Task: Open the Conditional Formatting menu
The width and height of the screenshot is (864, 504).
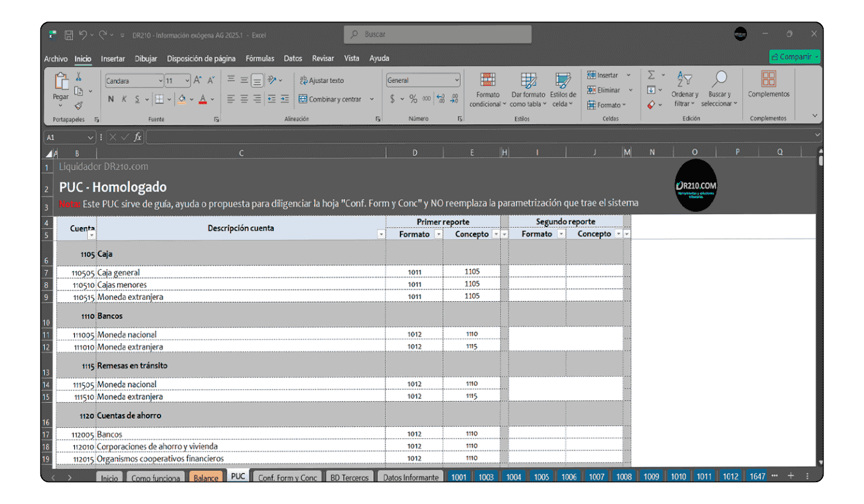Action: (x=488, y=90)
